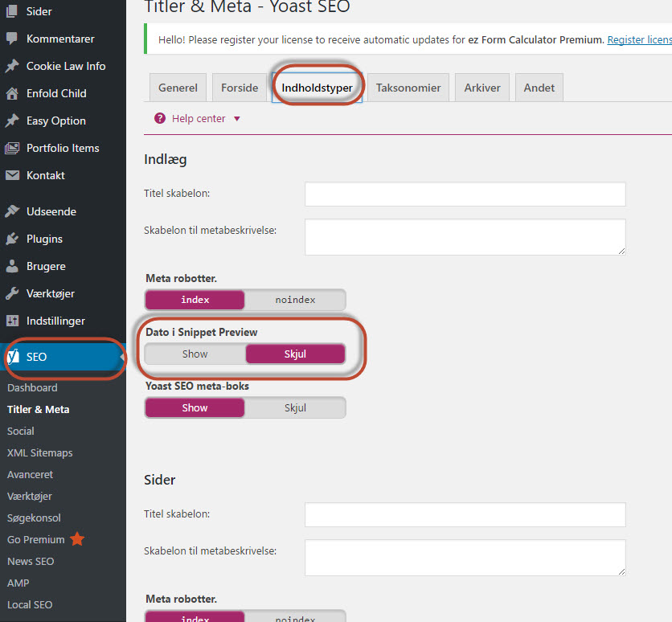Click the Indlæg Titel skabelon input field
672x622 pixels.
click(465, 194)
